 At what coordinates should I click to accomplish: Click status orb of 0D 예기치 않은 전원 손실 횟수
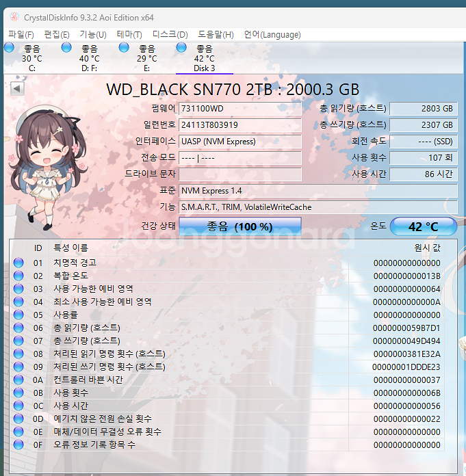click(18, 419)
